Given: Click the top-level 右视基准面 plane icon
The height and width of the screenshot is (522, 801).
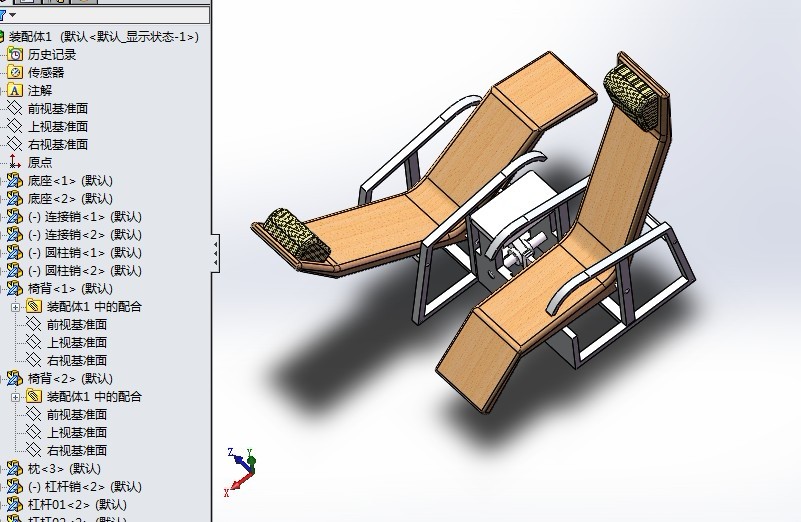Looking at the screenshot, I should tap(15, 144).
